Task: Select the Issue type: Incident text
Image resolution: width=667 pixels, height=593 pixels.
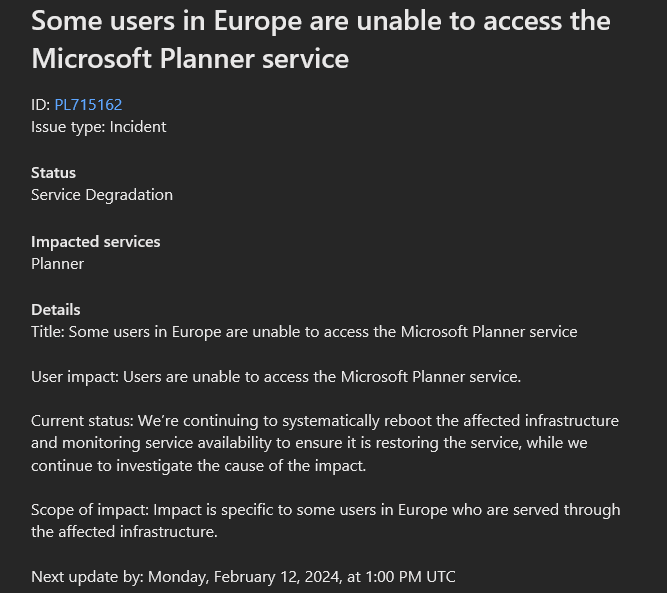Action: pos(99,127)
